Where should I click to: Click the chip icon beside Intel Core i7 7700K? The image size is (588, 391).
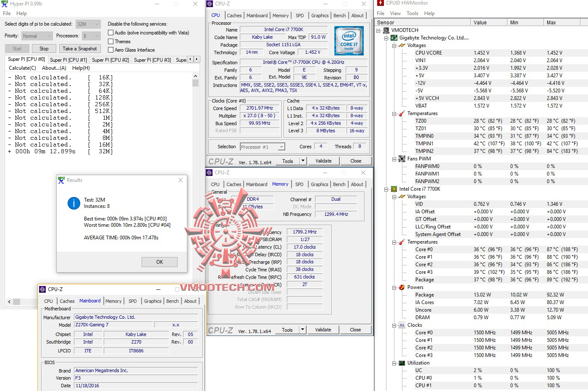point(394,189)
